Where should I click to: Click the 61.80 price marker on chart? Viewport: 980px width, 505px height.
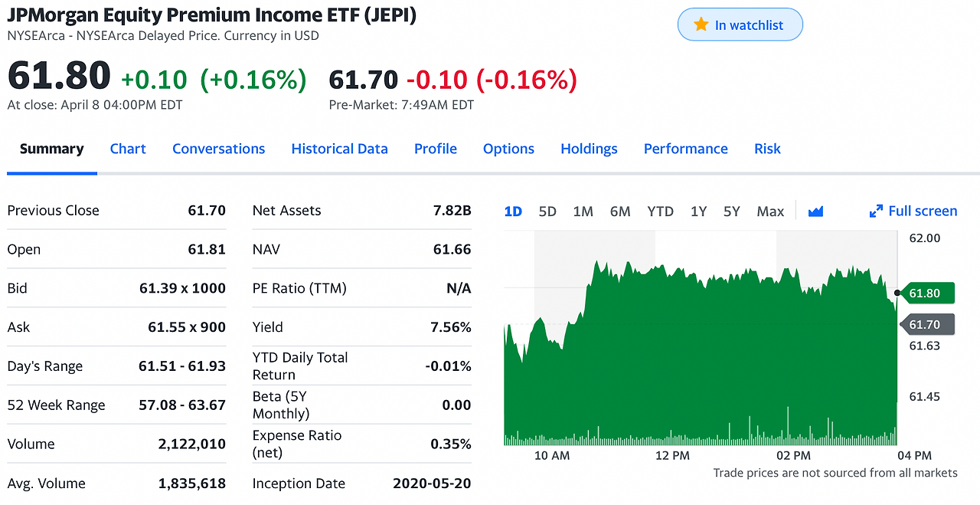(928, 293)
